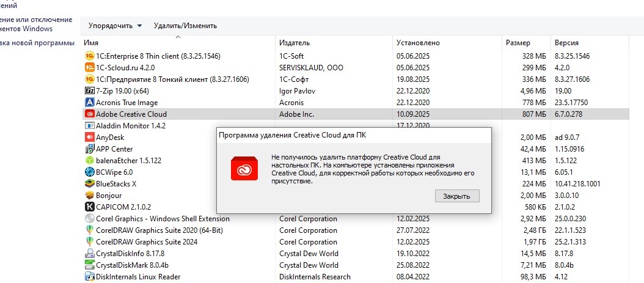Click the DiskInternals Research publisher cell
Screen dimensions: 644x283
tap(315, 277)
